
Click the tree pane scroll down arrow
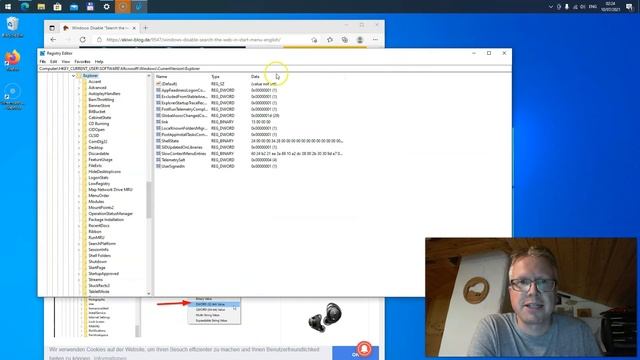pos(149,293)
